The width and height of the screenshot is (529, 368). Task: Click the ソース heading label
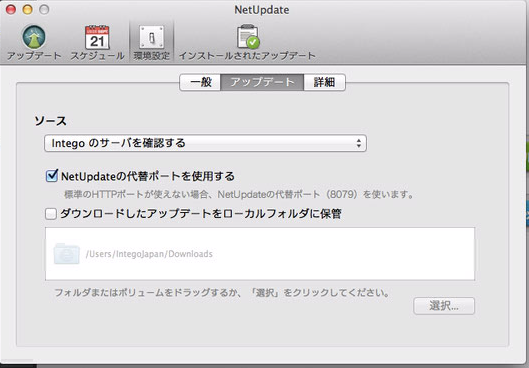pos(51,121)
